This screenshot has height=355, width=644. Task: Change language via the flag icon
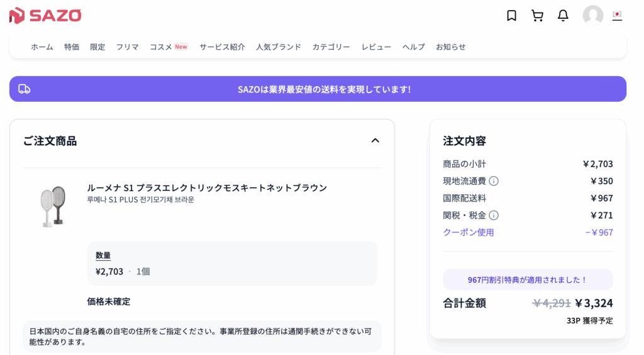point(617,15)
